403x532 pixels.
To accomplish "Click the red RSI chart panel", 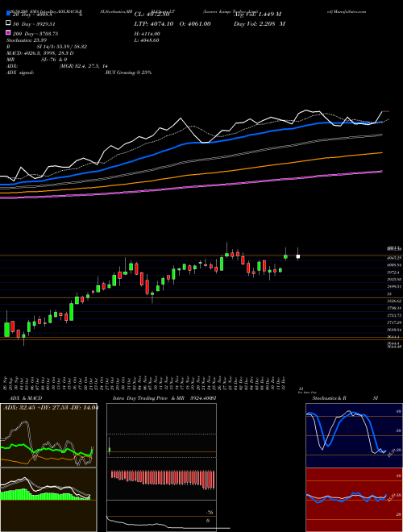I will (x=354, y=500).
